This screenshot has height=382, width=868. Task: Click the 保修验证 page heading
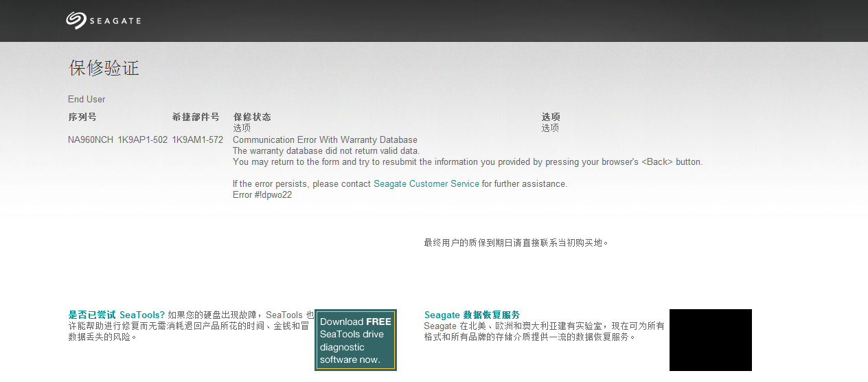click(104, 68)
